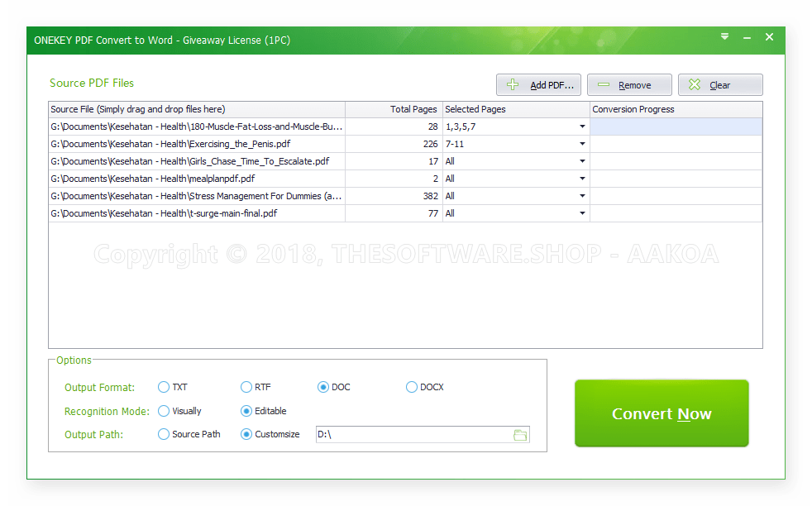This screenshot has width=812, height=506.
Task: Click the green plus Add PDF icon
Action: (x=513, y=85)
